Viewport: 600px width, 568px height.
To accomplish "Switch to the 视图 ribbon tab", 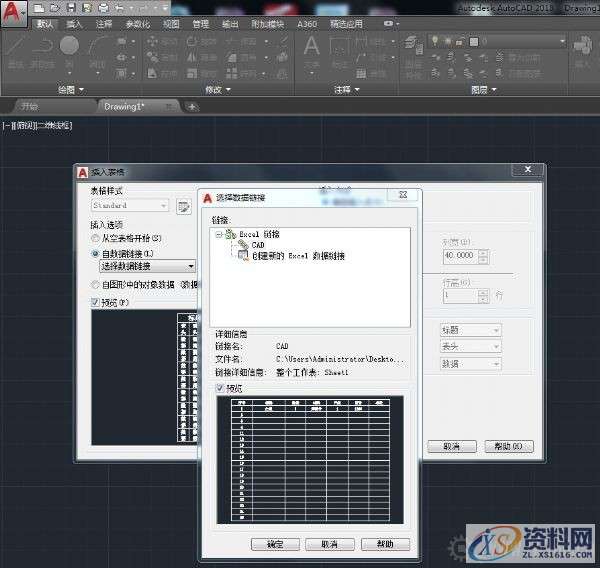I will [x=171, y=24].
